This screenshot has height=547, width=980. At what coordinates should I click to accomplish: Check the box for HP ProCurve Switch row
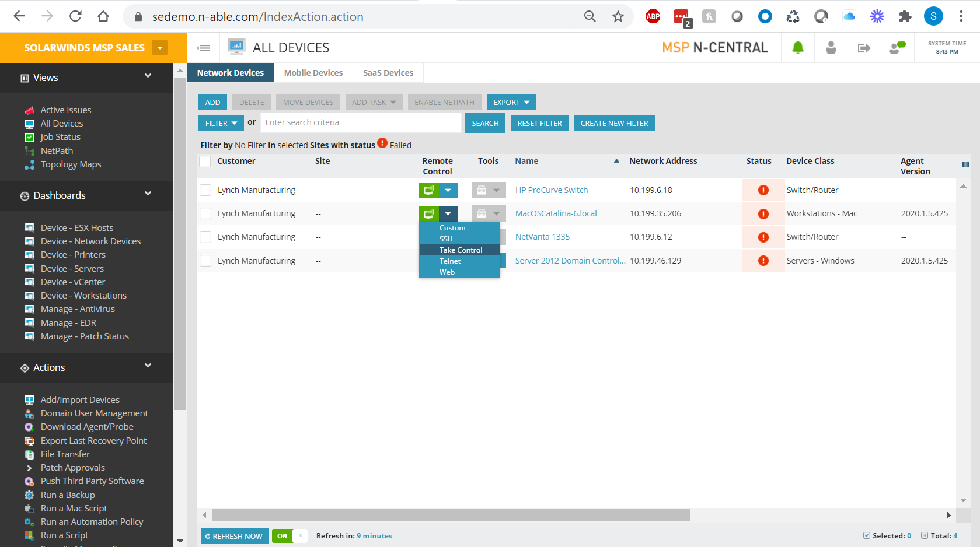tap(205, 190)
